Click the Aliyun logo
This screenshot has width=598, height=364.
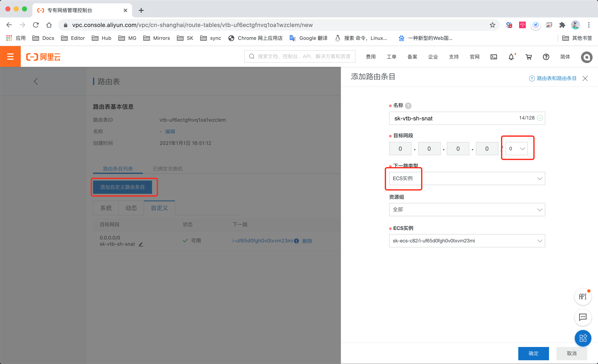[43, 57]
